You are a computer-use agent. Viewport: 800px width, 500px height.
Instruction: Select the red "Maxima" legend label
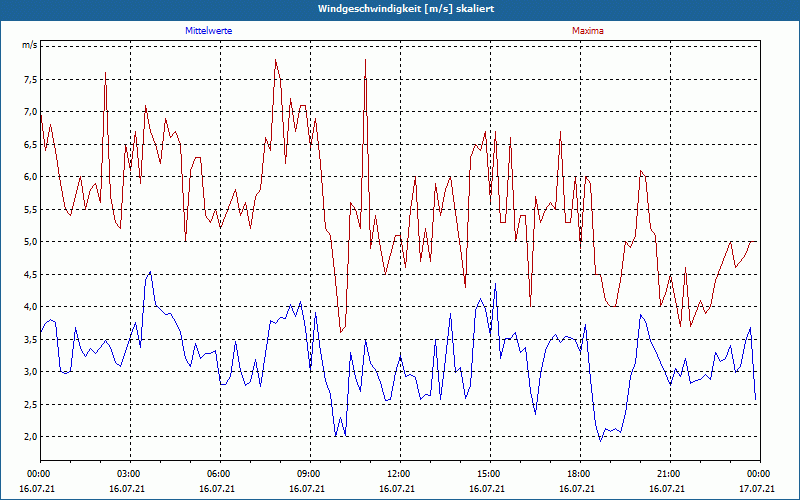588,31
